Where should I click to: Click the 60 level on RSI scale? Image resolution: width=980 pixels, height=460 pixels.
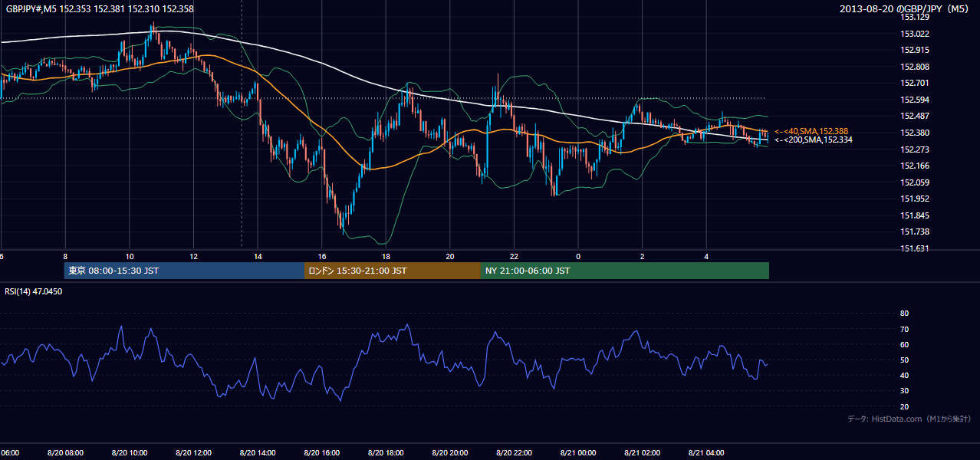904,344
